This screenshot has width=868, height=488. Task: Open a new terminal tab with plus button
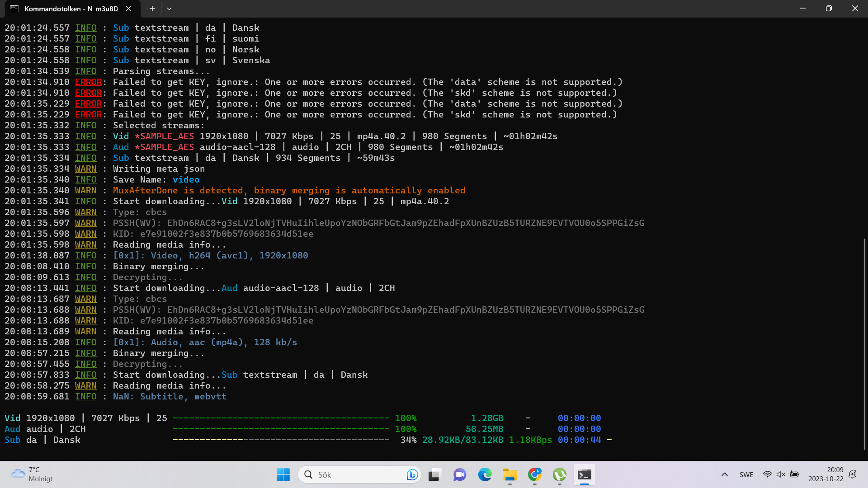point(152,9)
